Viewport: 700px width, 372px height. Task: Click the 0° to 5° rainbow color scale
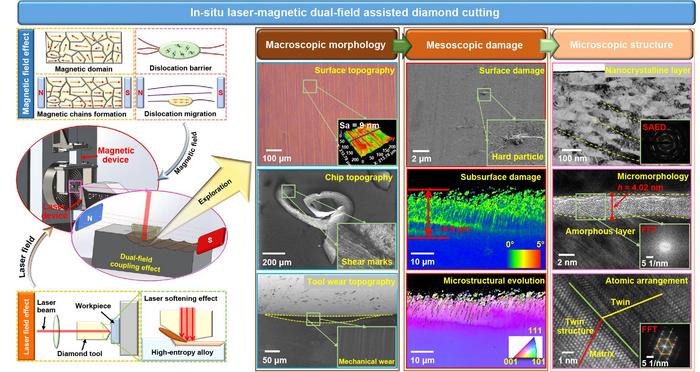[525, 258]
